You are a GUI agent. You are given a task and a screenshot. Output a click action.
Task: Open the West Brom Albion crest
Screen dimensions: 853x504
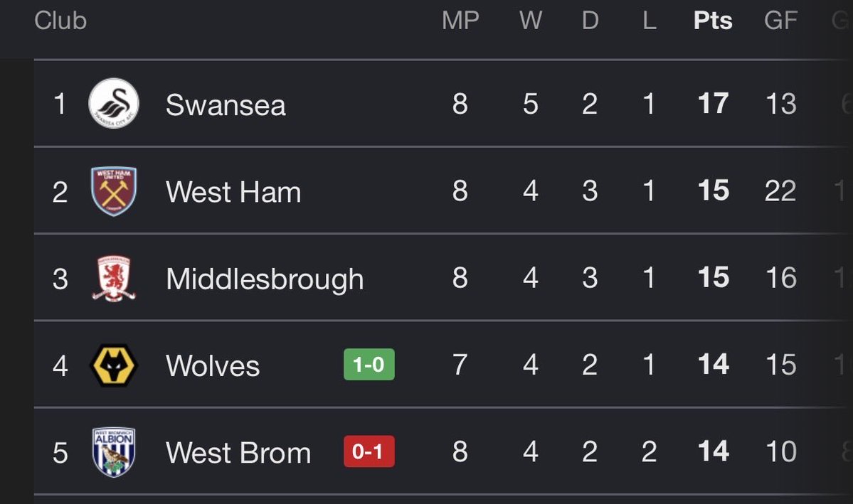[x=114, y=452]
